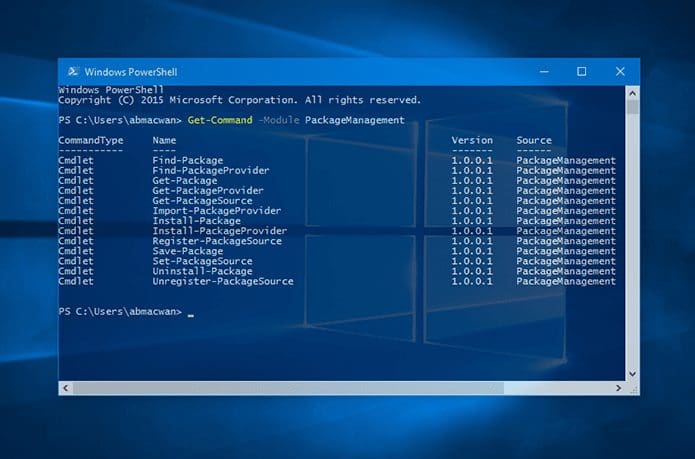This screenshot has height=459, width=695.
Task: Click the window resize grip corner
Action: coord(633,389)
